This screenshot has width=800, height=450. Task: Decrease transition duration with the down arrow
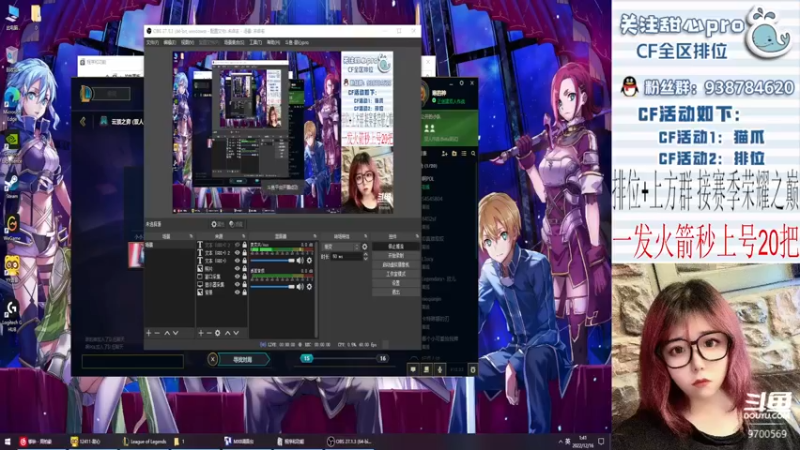[x=365, y=259]
